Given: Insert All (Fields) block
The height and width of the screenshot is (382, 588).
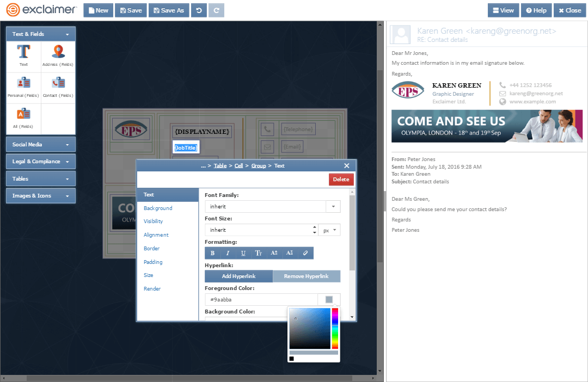Looking at the screenshot, I should (x=23, y=119).
